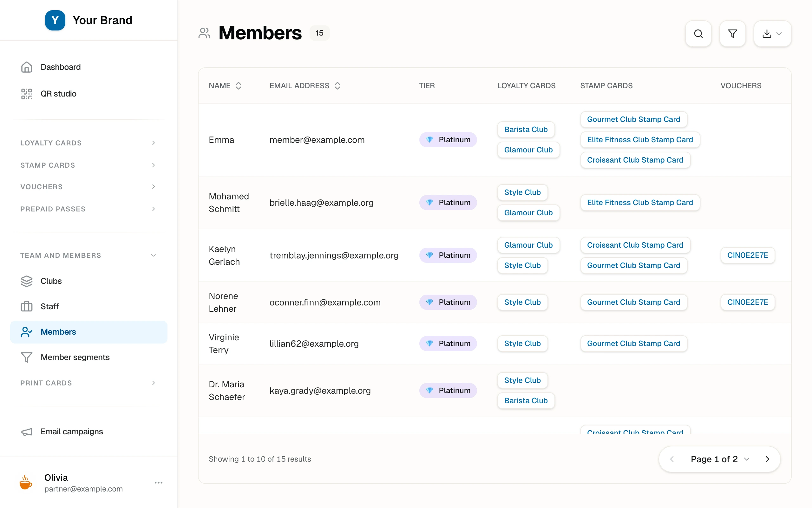
Task: Click oconner.finn@example.com email cell
Action: click(325, 302)
